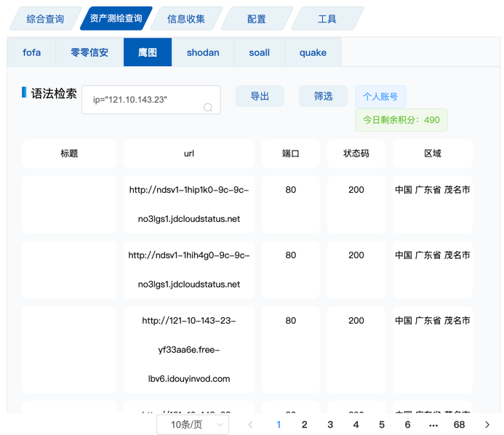Image resolution: width=504 pixels, height=435 pixels.
Task: Switch to the shodan engine tab
Action: [x=203, y=52]
